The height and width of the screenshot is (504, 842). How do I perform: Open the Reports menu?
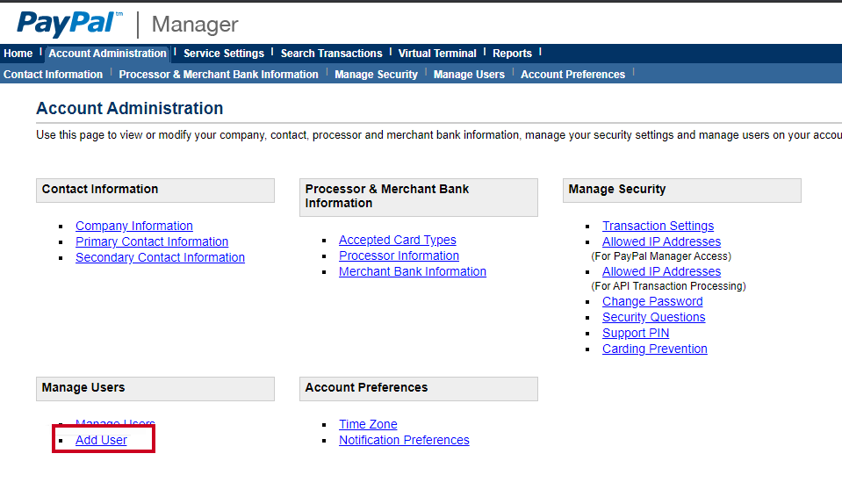point(512,54)
